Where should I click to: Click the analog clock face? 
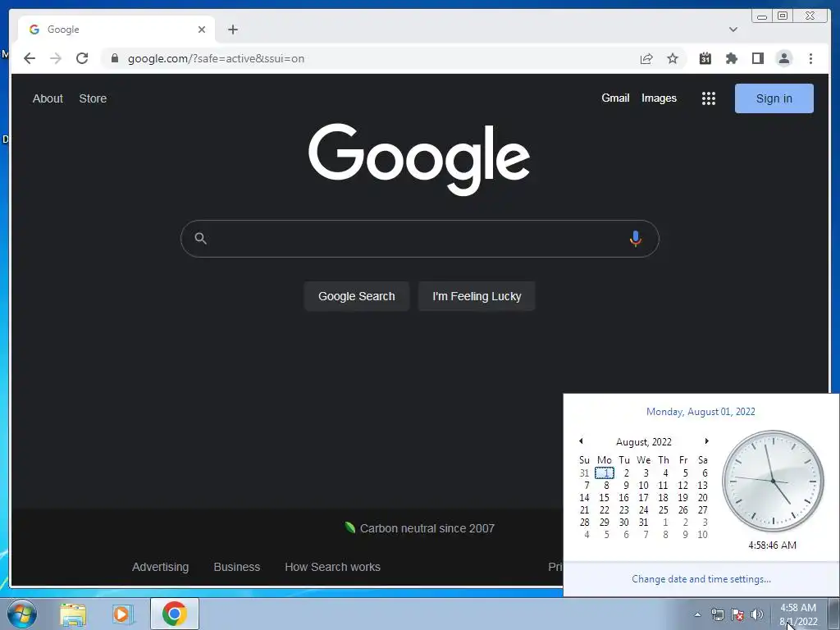pyautogui.click(x=773, y=481)
